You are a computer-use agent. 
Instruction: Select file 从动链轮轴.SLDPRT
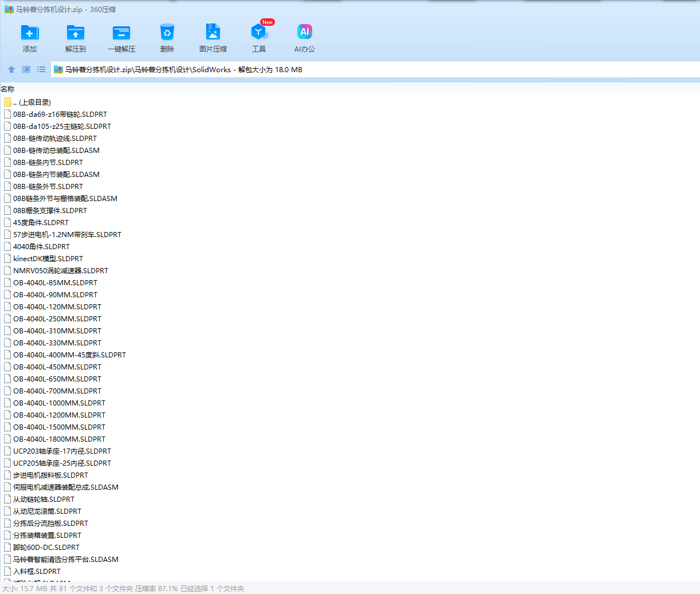pos(44,499)
